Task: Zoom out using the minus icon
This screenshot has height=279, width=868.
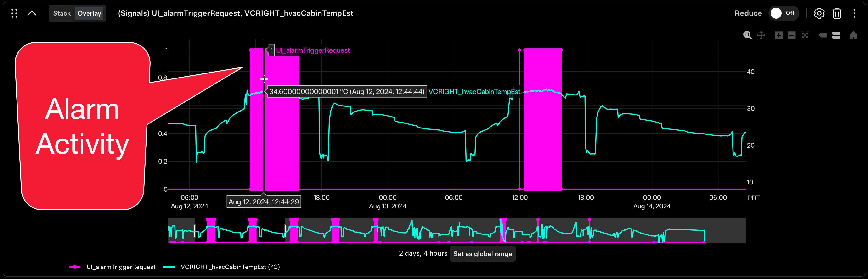Action: 791,35
